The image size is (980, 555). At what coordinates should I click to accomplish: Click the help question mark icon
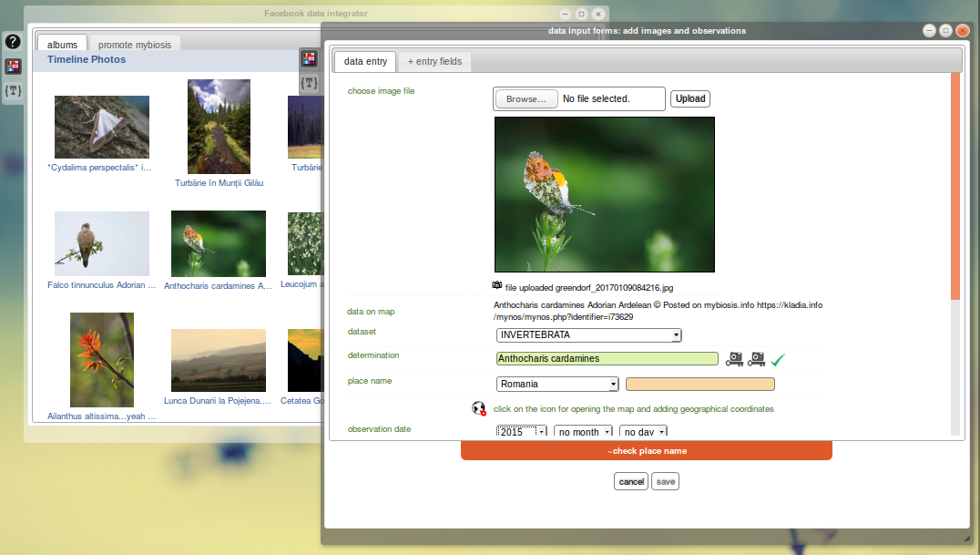coord(13,41)
